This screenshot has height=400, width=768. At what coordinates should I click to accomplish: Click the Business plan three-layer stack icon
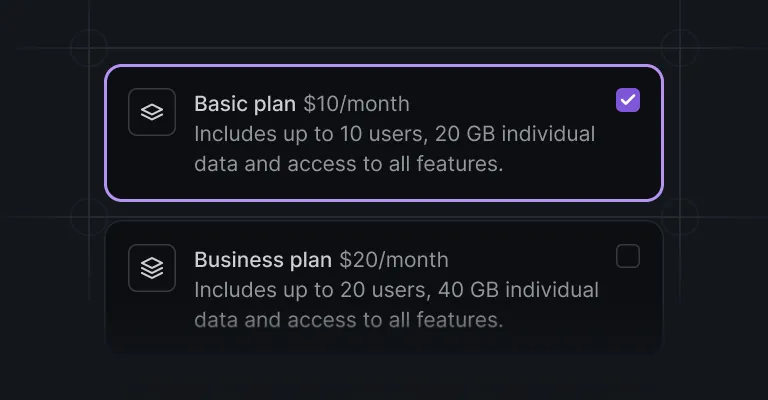click(152, 268)
